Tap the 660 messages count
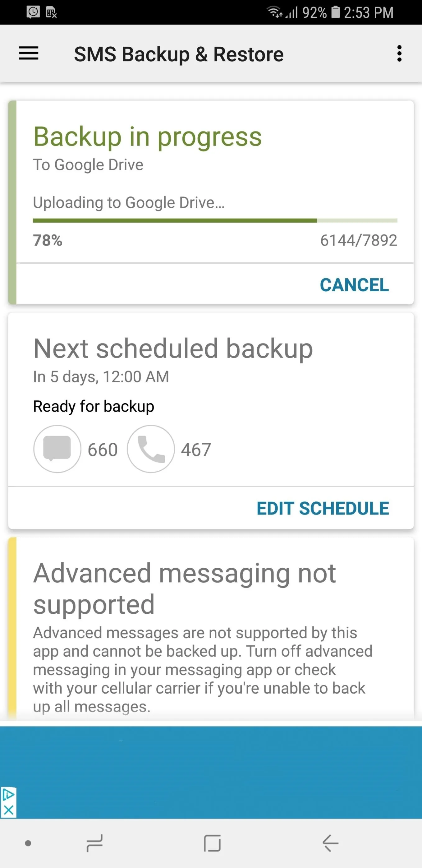 103,450
